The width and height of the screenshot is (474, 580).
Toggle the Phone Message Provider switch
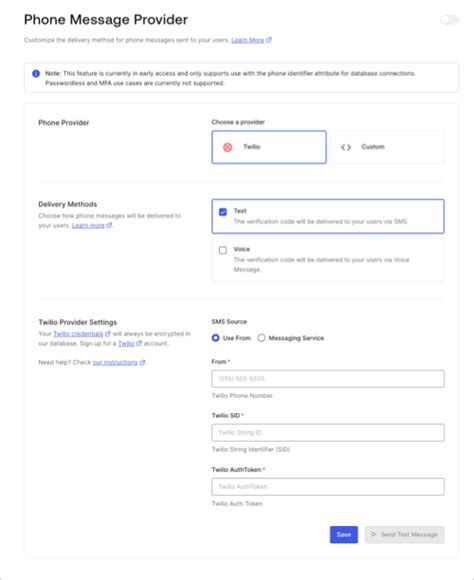[450, 20]
